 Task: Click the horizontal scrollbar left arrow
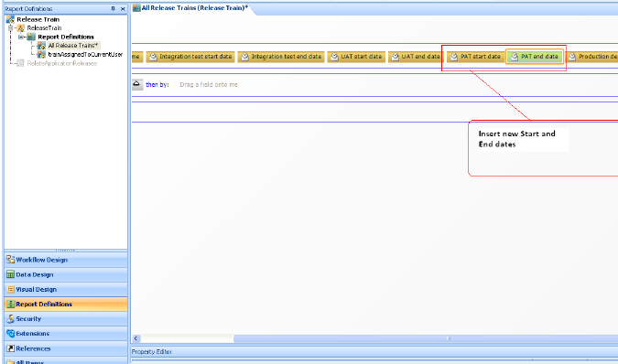(136, 338)
